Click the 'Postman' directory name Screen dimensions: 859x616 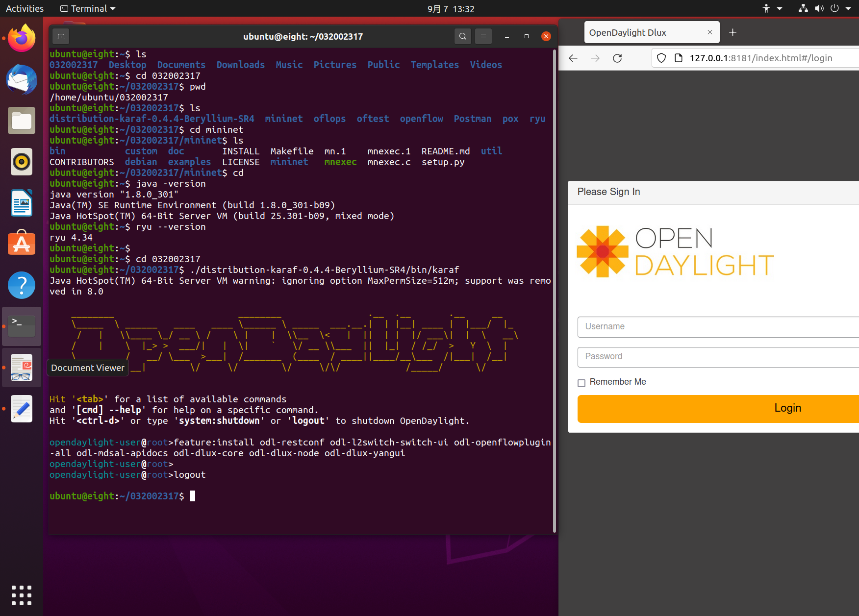click(x=473, y=119)
